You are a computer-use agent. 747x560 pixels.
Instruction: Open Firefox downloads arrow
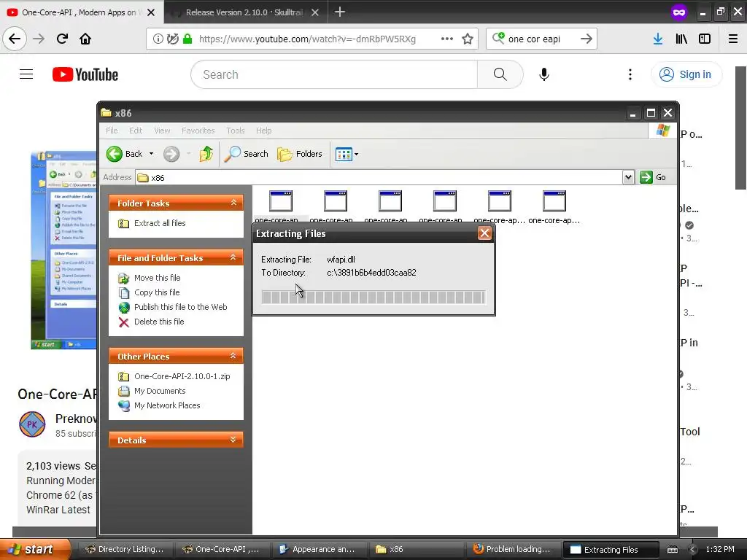[x=658, y=39]
